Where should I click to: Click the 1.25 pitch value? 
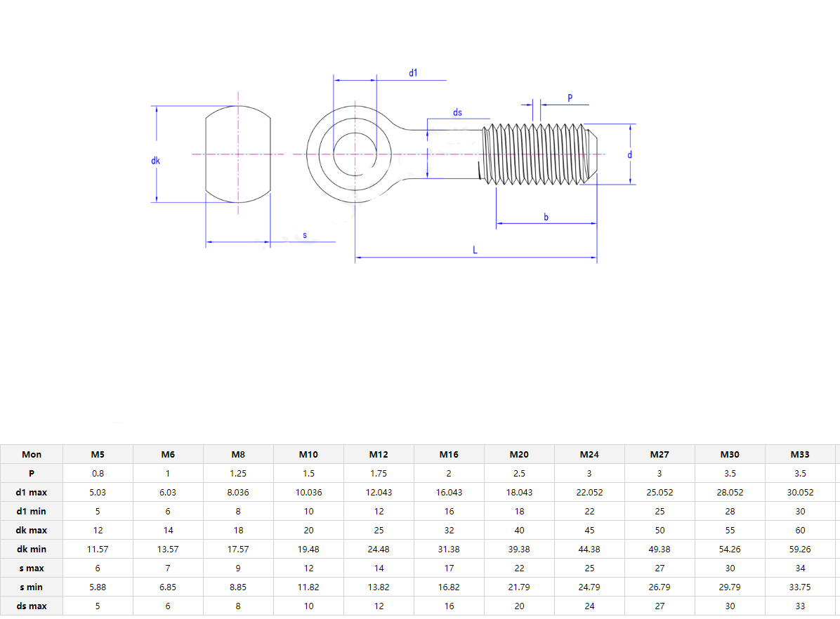coord(238,473)
